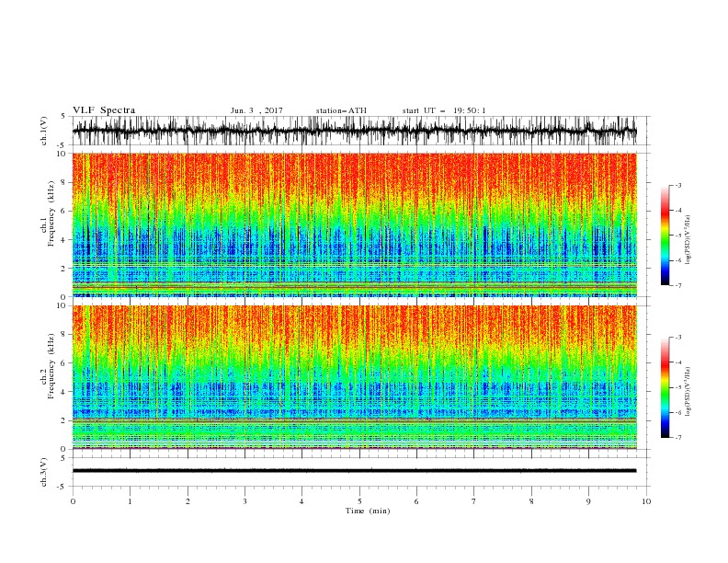Click the -3 label on ch.1 color bar
Image resolution: width=728 pixels, height=563 pixels.
tap(678, 185)
